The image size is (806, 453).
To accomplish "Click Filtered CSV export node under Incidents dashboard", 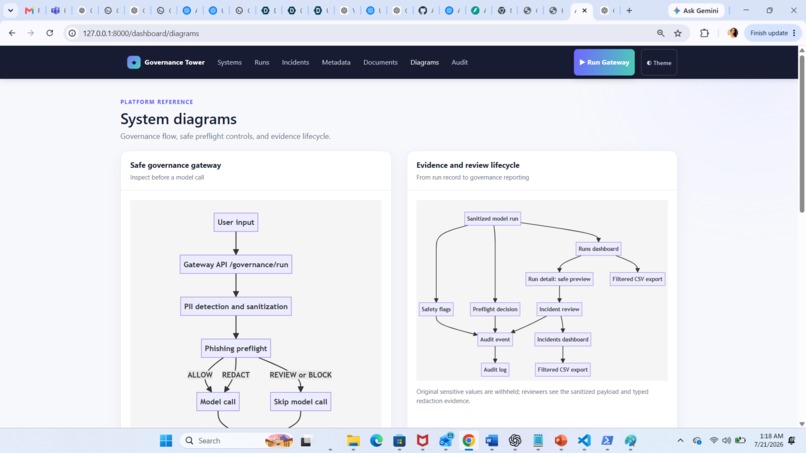I will coord(562,369).
